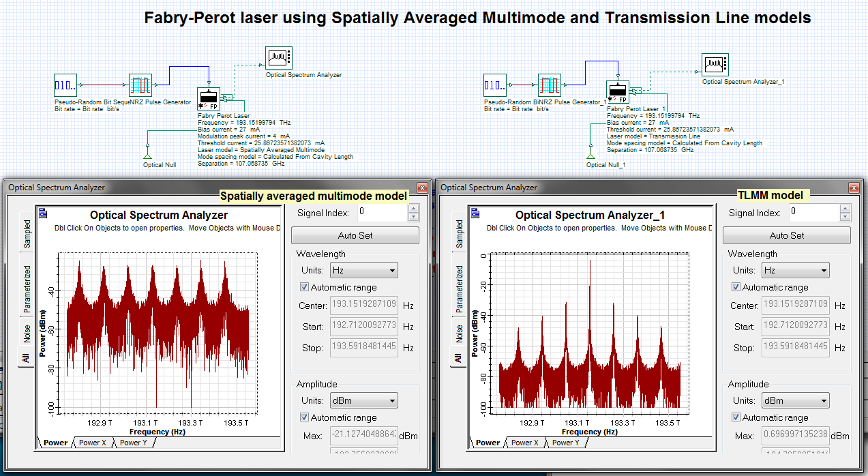The height and width of the screenshot is (476, 868).
Task: Open the Fabry Perot Laser component
Action: [208, 98]
